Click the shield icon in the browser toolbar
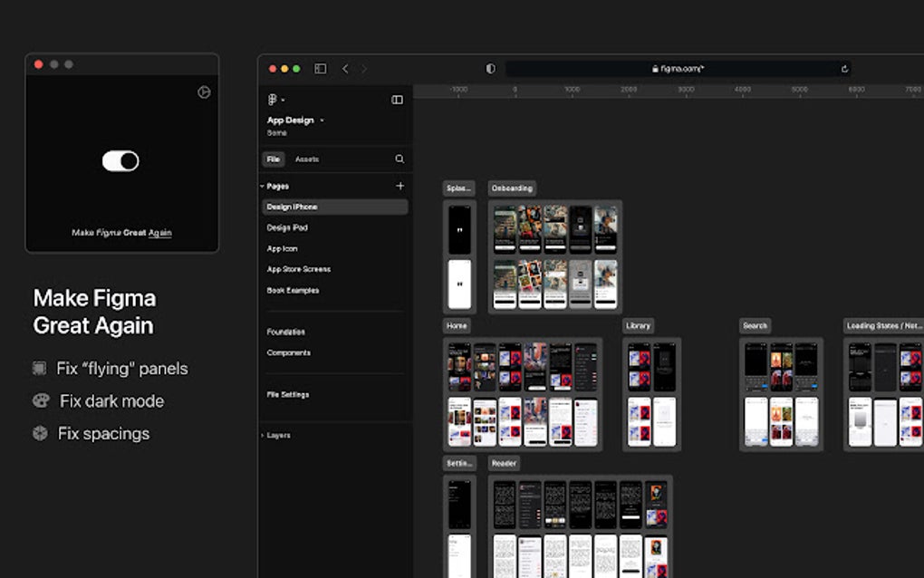The width and height of the screenshot is (924, 578). coord(490,68)
